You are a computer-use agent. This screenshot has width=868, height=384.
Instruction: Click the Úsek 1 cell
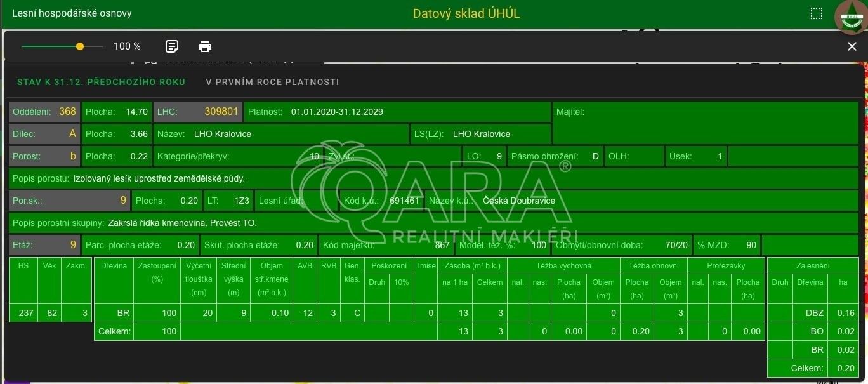[695, 156]
